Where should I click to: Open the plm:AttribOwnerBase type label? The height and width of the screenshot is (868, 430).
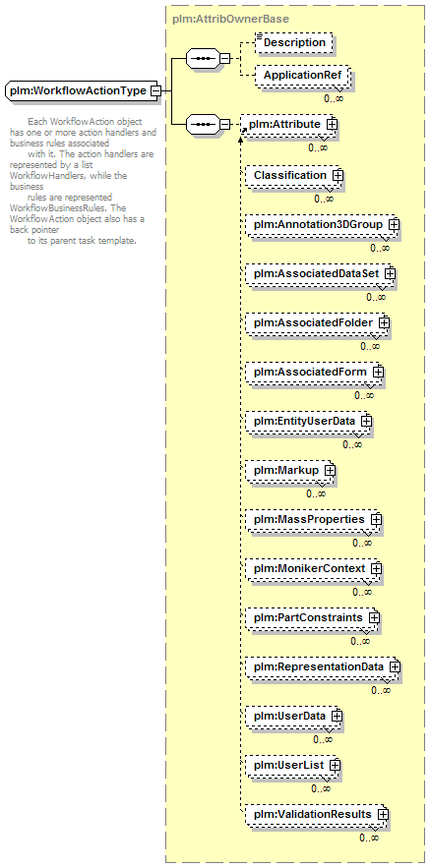pos(230,19)
